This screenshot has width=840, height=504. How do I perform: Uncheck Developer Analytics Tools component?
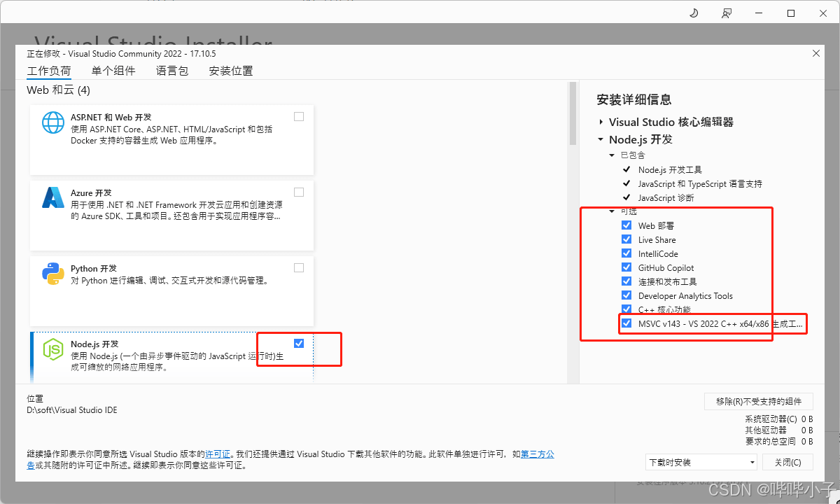626,295
